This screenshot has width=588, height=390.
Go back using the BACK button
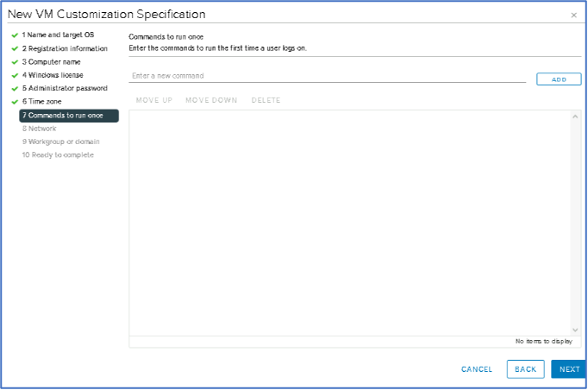click(x=525, y=369)
